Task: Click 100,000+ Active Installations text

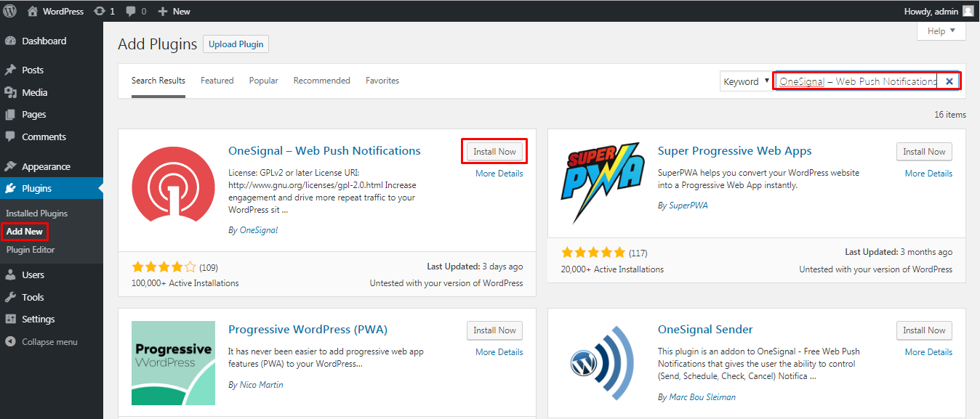Action: (185, 283)
